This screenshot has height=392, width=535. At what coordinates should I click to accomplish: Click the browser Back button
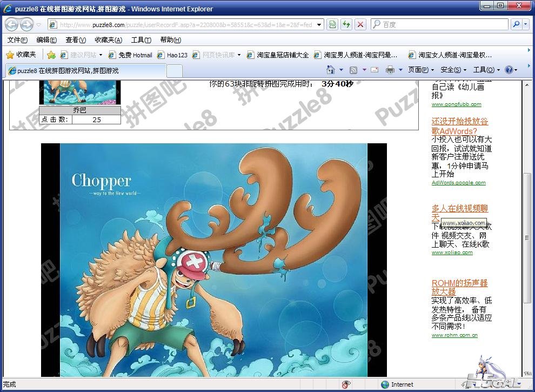11,24
